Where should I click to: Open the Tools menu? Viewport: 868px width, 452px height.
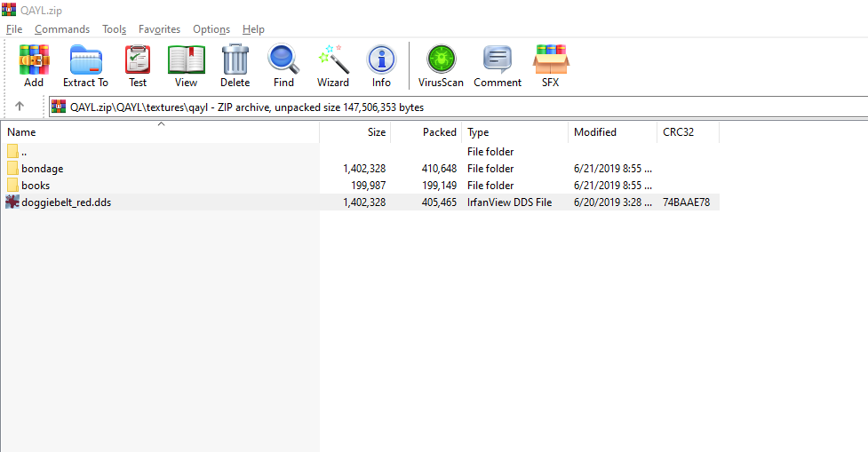(x=114, y=29)
